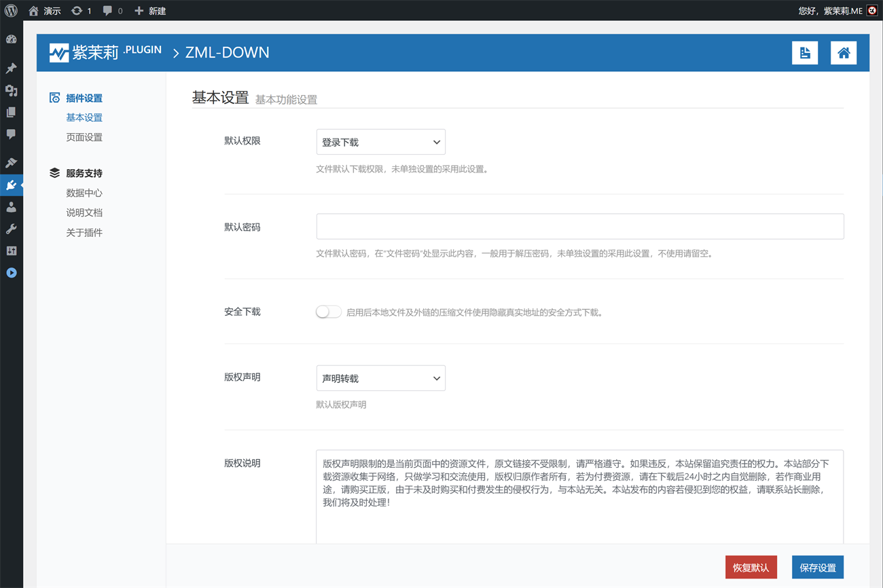Screen dimensions: 883x588
Task: Click the plus 新建 item in admin bar
Action: tap(150, 11)
